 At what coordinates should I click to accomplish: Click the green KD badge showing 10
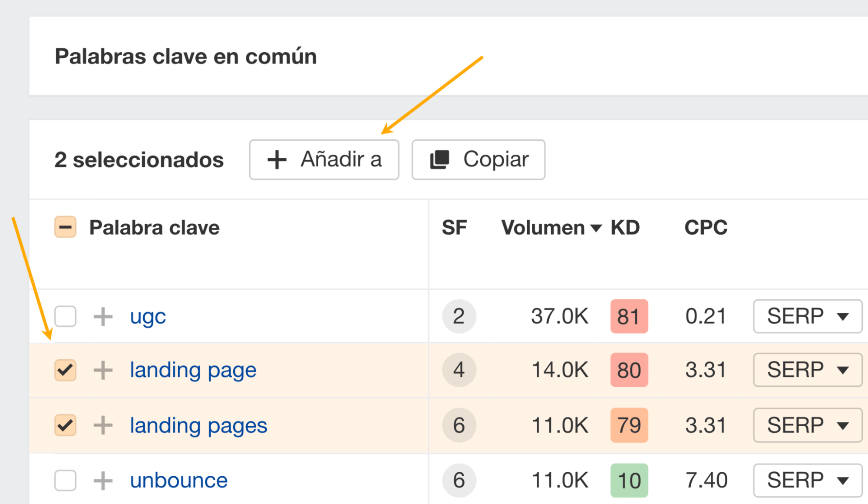pyautogui.click(x=628, y=480)
